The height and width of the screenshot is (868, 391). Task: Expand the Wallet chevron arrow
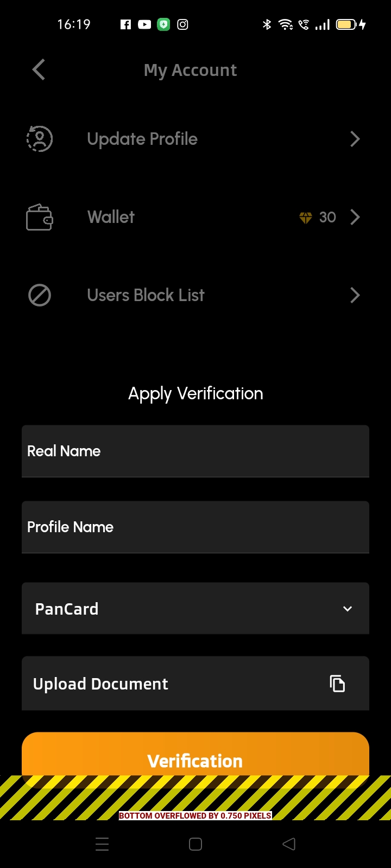[x=355, y=218]
